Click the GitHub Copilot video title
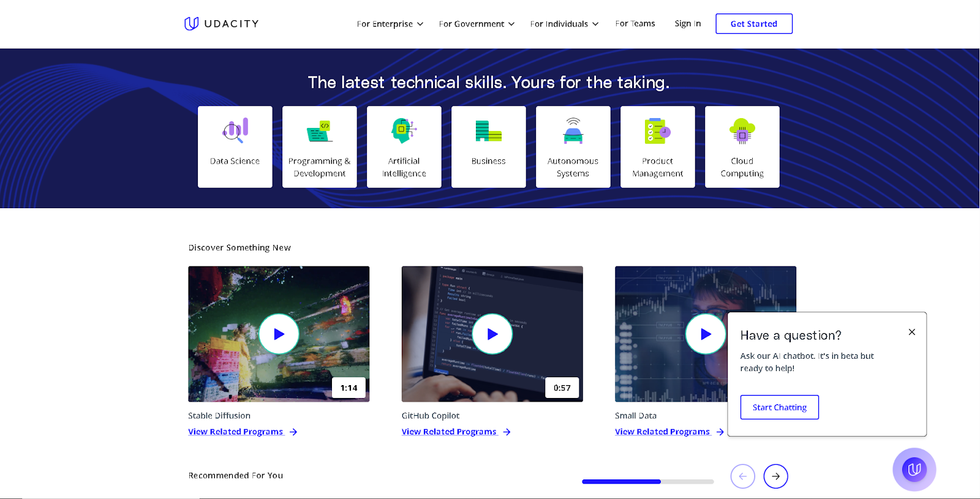980x499 pixels. click(431, 416)
